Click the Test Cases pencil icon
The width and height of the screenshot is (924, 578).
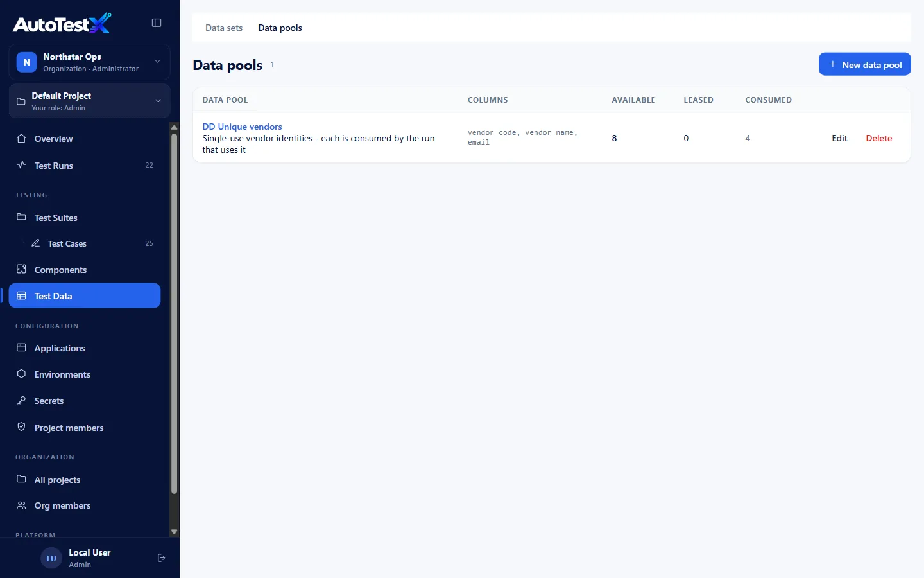click(x=36, y=243)
